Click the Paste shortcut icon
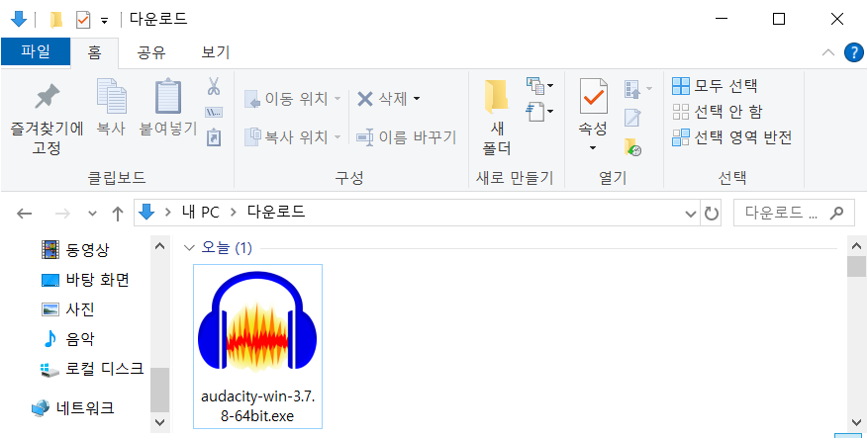This screenshot has height=438, width=868. pos(214,137)
